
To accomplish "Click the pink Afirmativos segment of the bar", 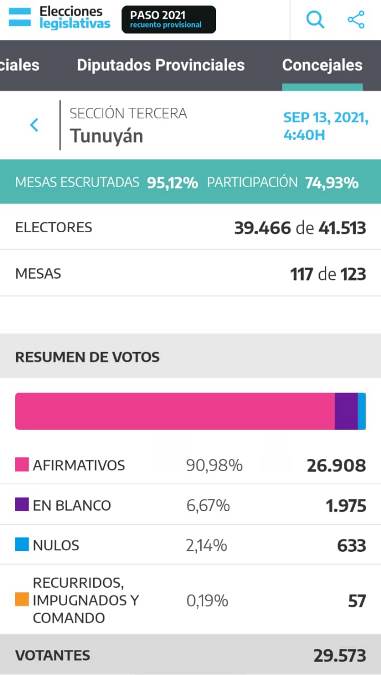I will [175, 411].
